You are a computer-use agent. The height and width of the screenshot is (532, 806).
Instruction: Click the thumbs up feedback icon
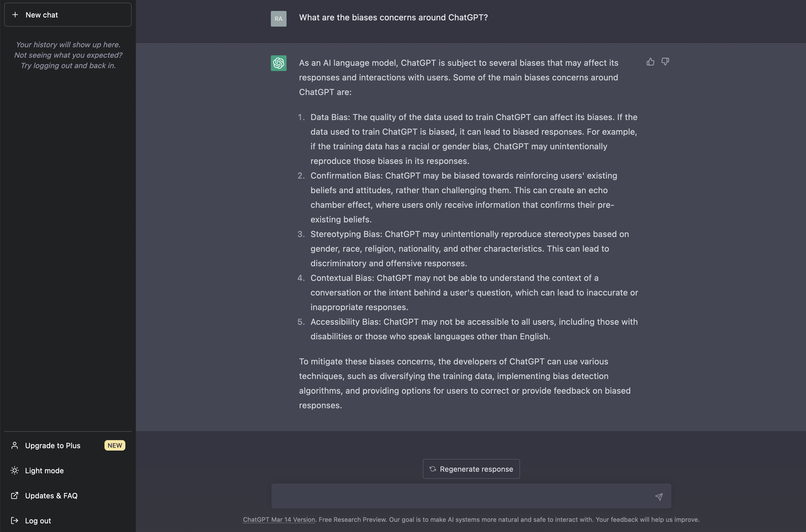click(650, 62)
